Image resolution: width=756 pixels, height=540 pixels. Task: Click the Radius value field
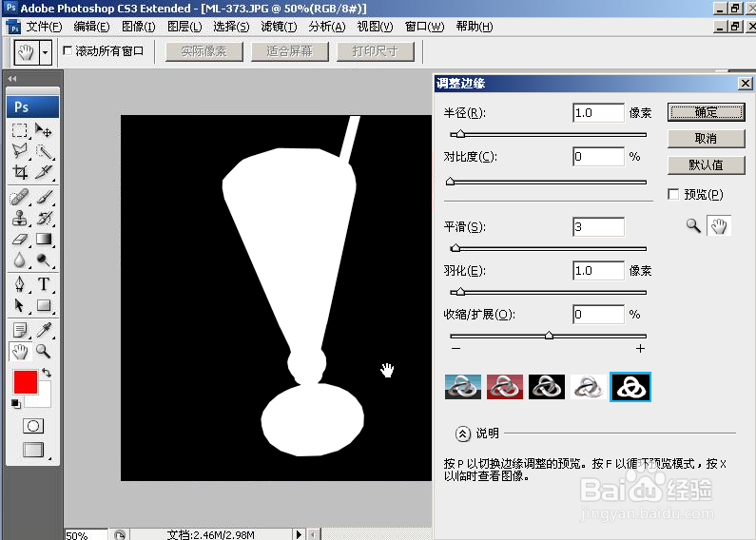point(598,113)
